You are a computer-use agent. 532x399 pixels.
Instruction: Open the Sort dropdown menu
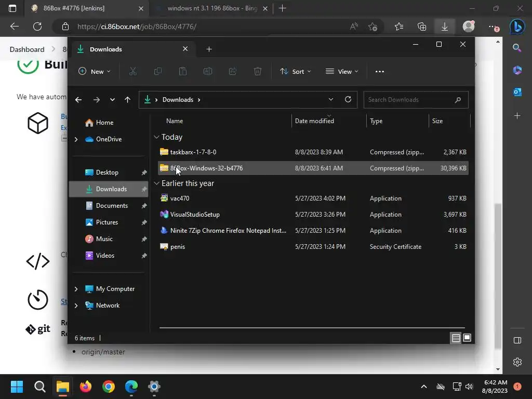click(295, 71)
